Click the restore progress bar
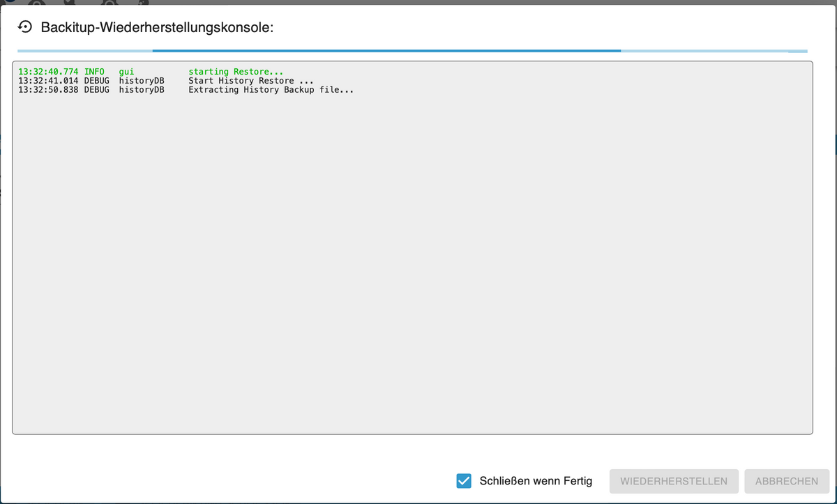The height and width of the screenshot is (504, 837). 412,51
